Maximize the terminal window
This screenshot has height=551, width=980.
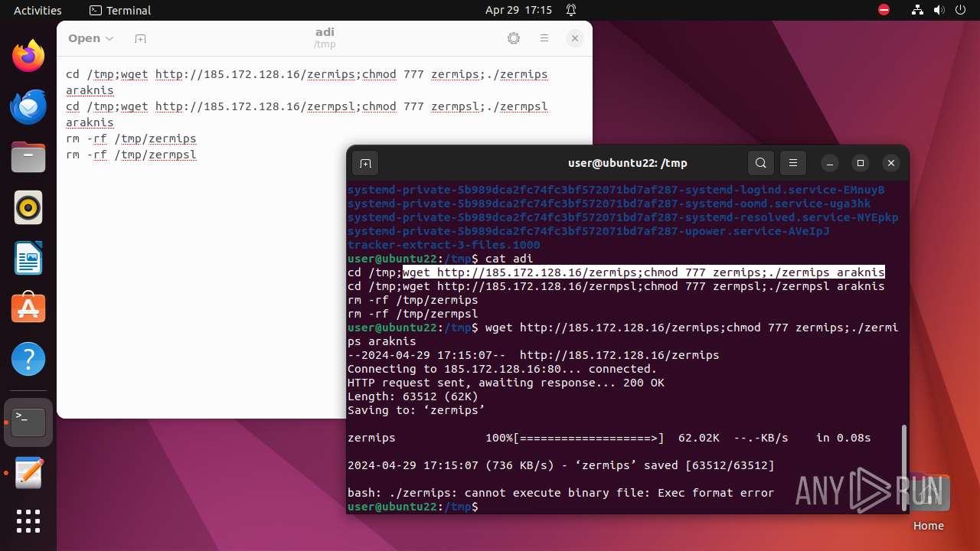pyautogui.click(x=861, y=163)
